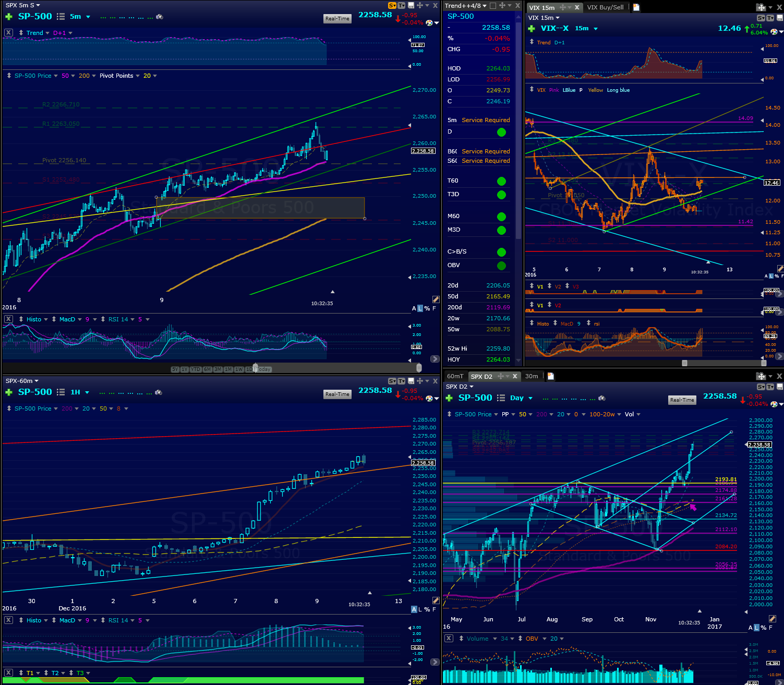The image size is (784, 685).
Task: Switch to 30m tab
Action: (x=532, y=376)
